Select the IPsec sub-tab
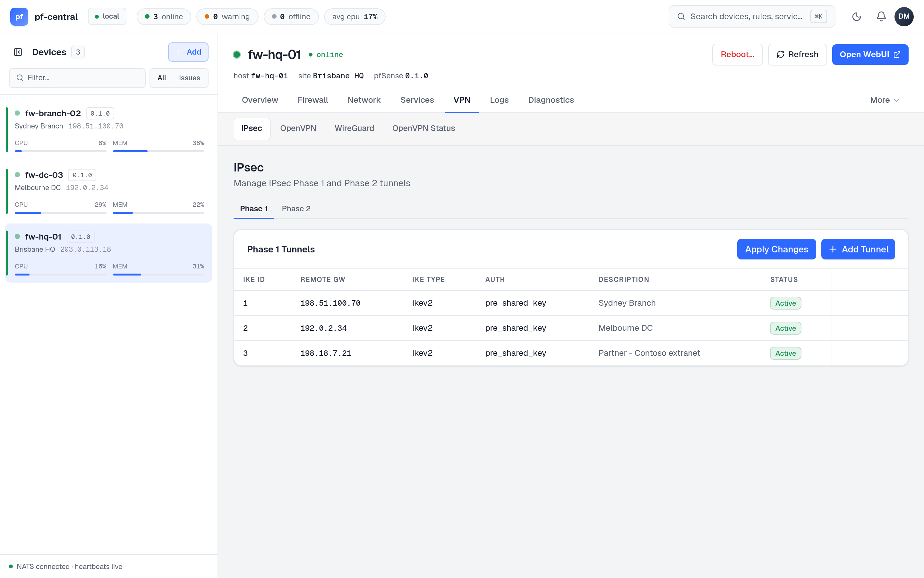 (x=252, y=128)
